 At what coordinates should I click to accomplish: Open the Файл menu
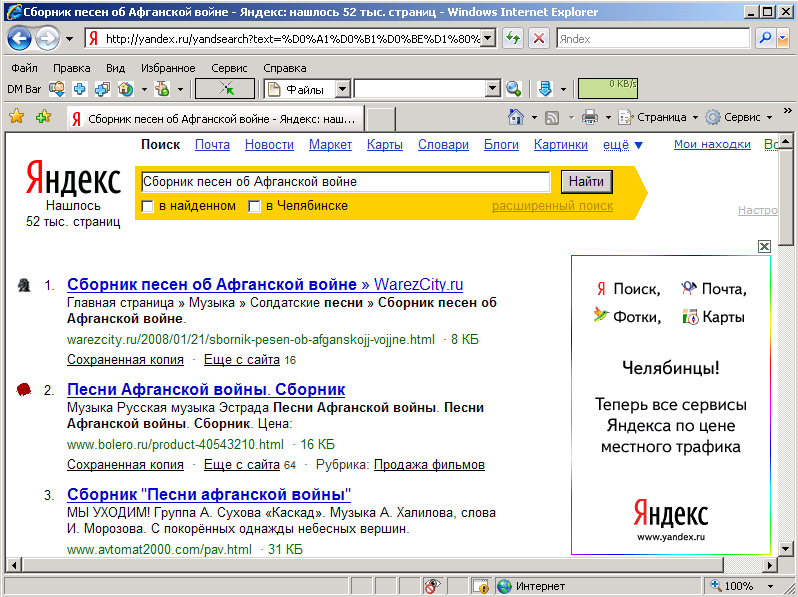pyautogui.click(x=24, y=68)
